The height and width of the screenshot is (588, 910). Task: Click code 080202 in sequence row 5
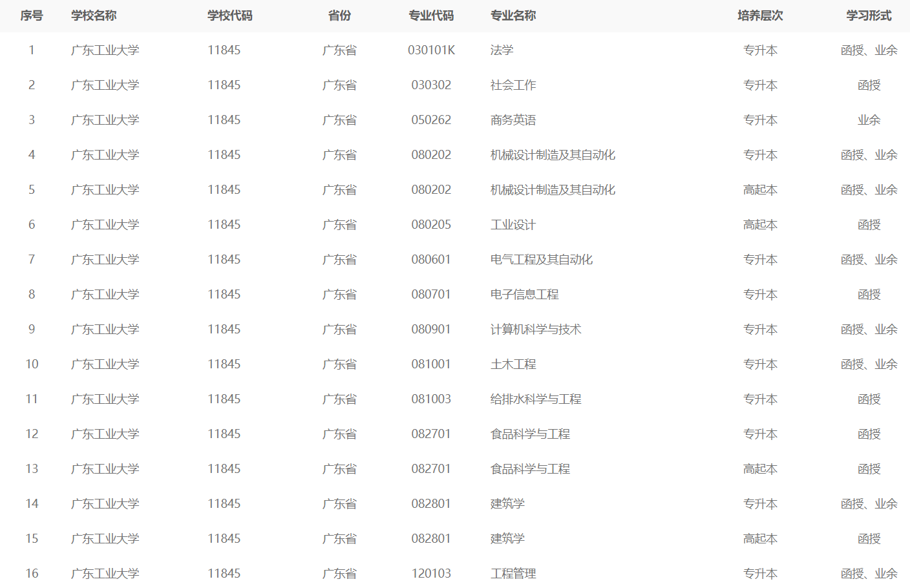coord(431,190)
